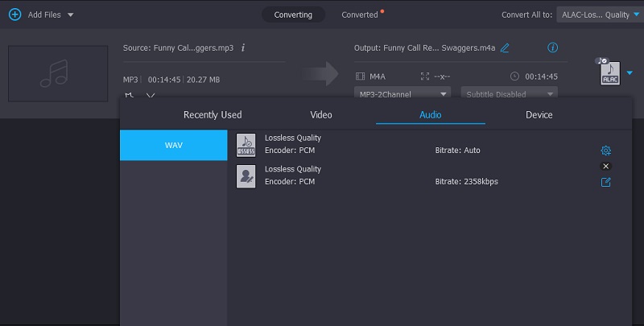Expand the format arrow beside ALAC icon
The image size is (644, 326).
630,73
